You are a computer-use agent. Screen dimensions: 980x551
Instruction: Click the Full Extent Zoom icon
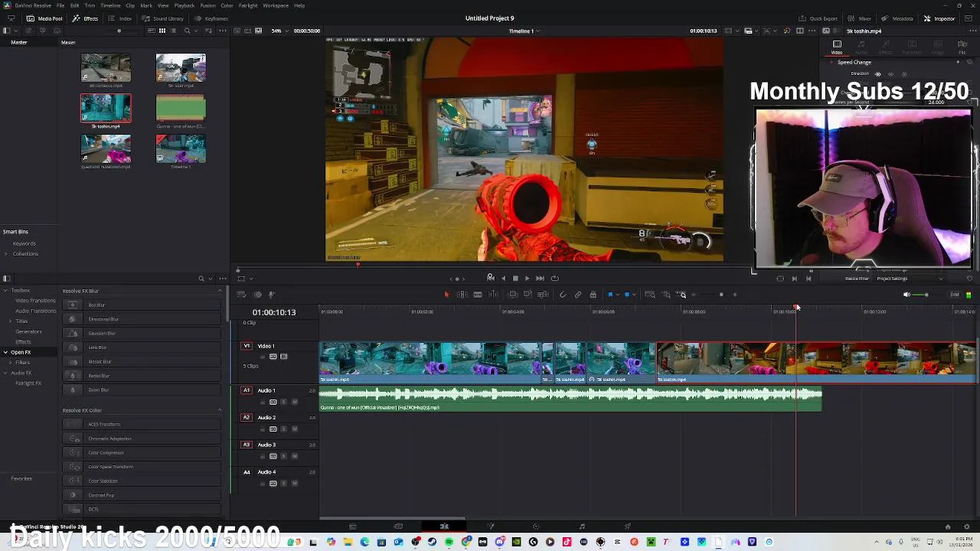click(x=650, y=295)
